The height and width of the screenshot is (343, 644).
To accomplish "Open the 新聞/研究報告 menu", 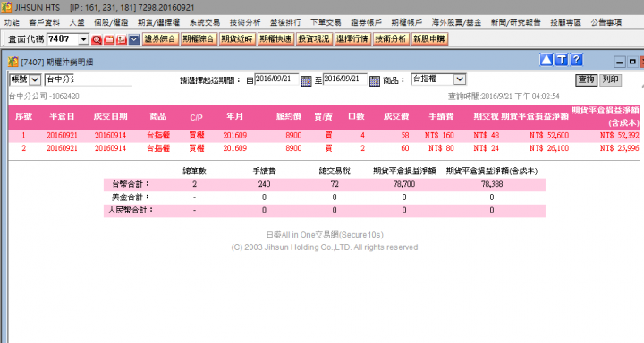I will click(x=515, y=22).
